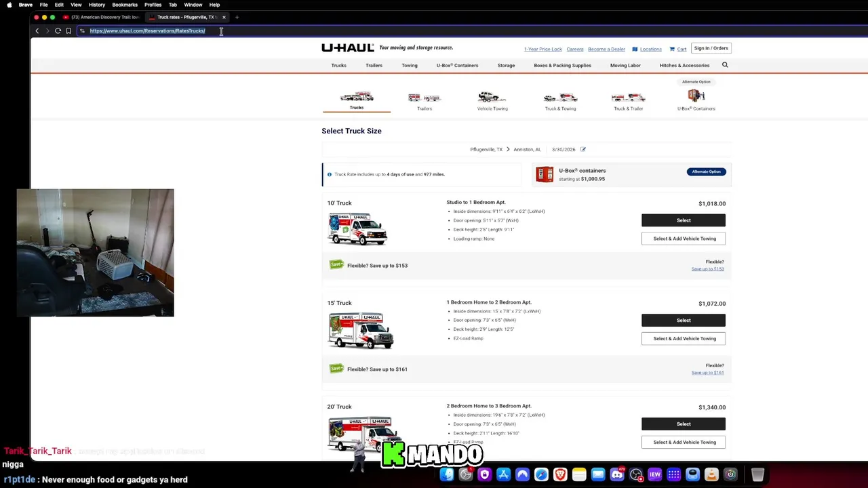Edit the trip details with pencil icon
Viewport: 868px width, 488px height.
(583, 149)
